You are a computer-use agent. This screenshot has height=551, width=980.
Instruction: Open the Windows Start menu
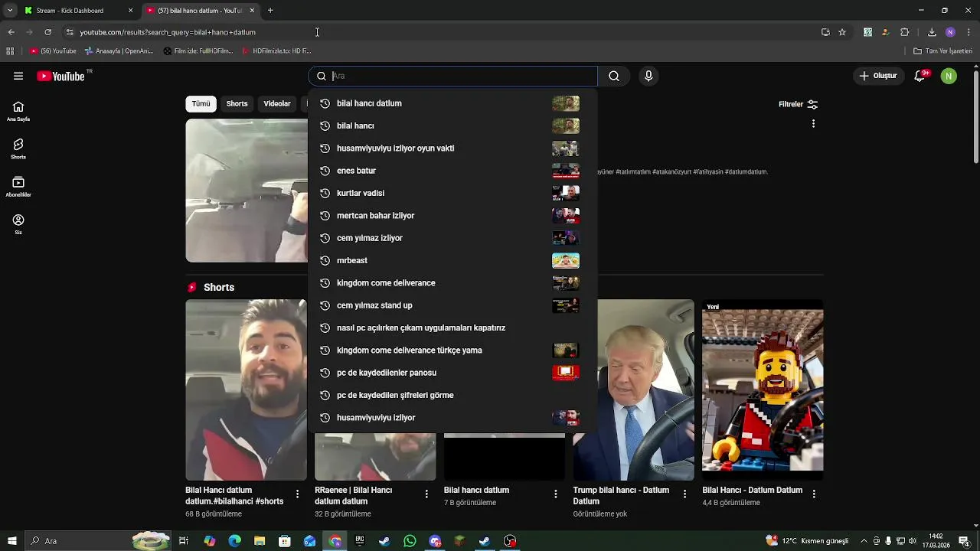(11, 541)
